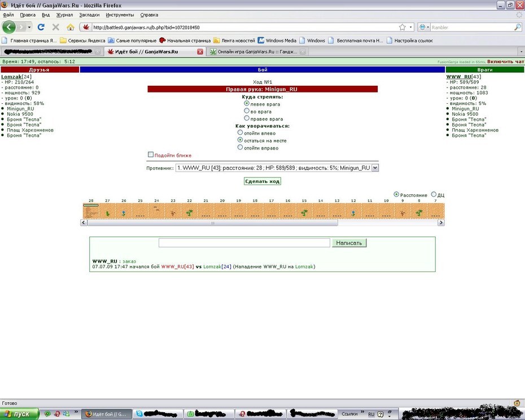Click the birds on field cell 24
This screenshot has height=420, width=525.
[156, 208]
